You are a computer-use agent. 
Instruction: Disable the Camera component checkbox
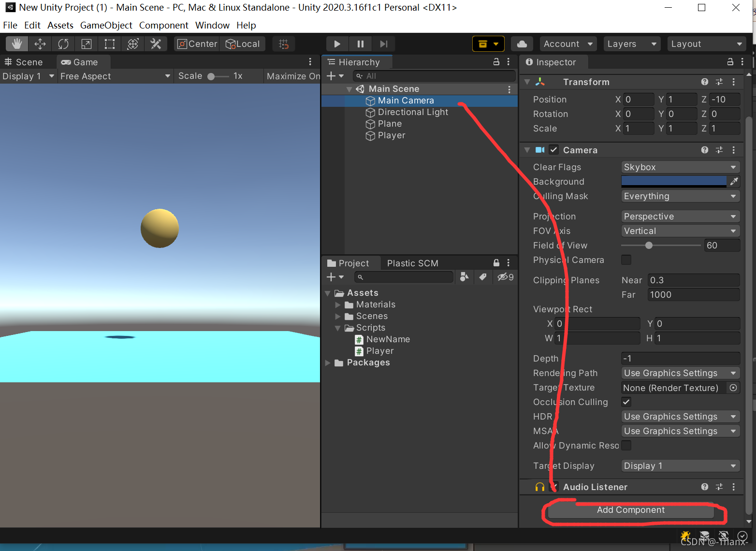554,150
